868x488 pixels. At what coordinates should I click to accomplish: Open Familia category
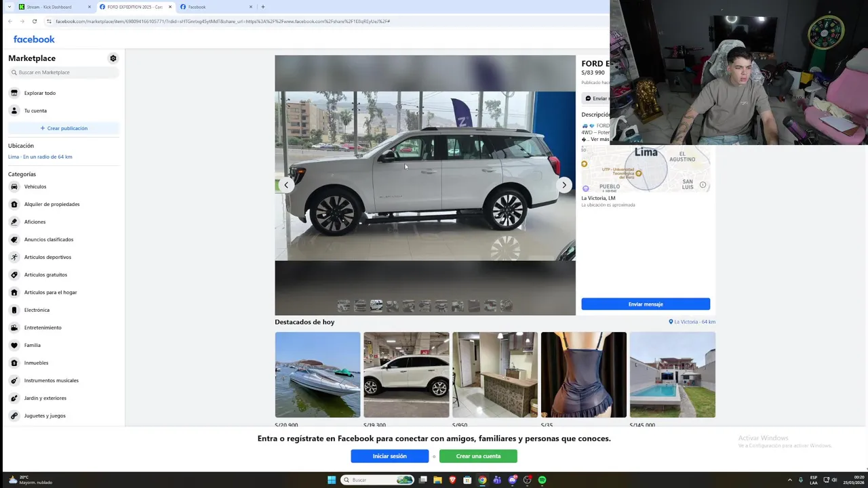click(x=64, y=345)
